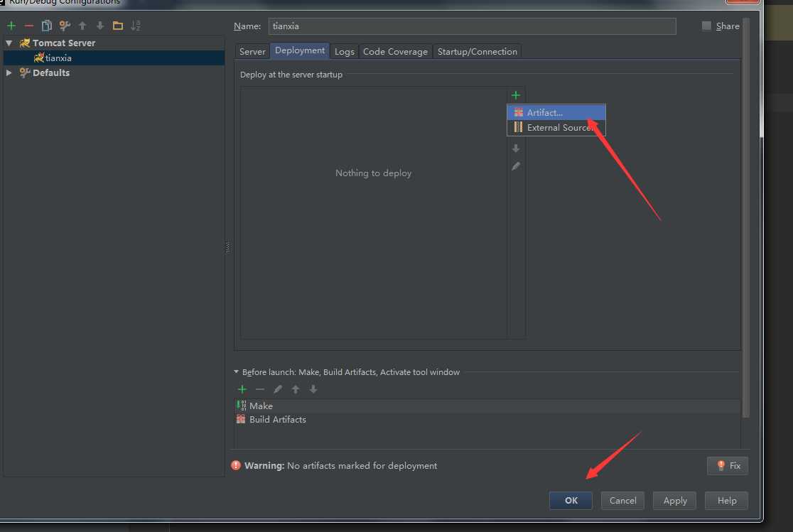Click green plus to add deployment
Image resolution: width=793 pixels, height=532 pixels.
516,95
